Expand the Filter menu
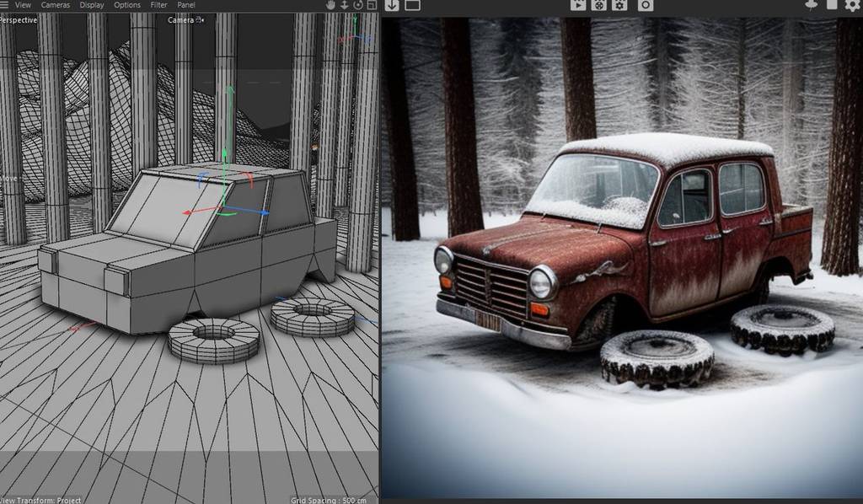This screenshot has height=504, width=863. tap(158, 5)
